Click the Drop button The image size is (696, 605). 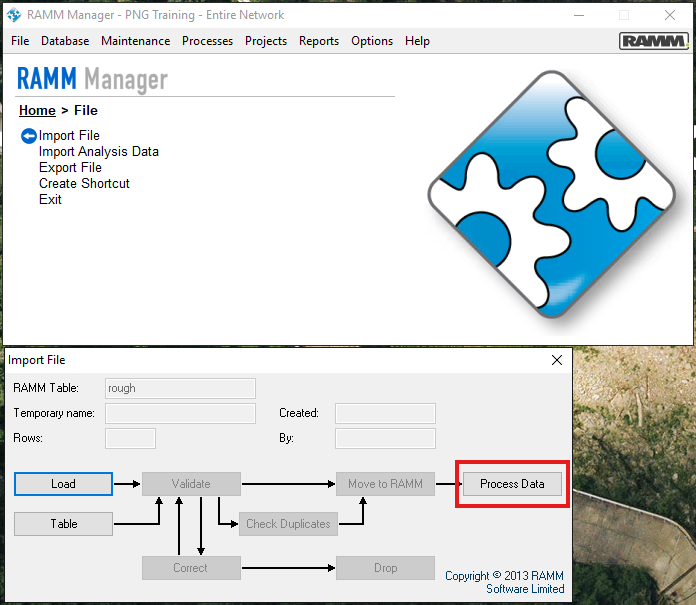pos(385,568)
